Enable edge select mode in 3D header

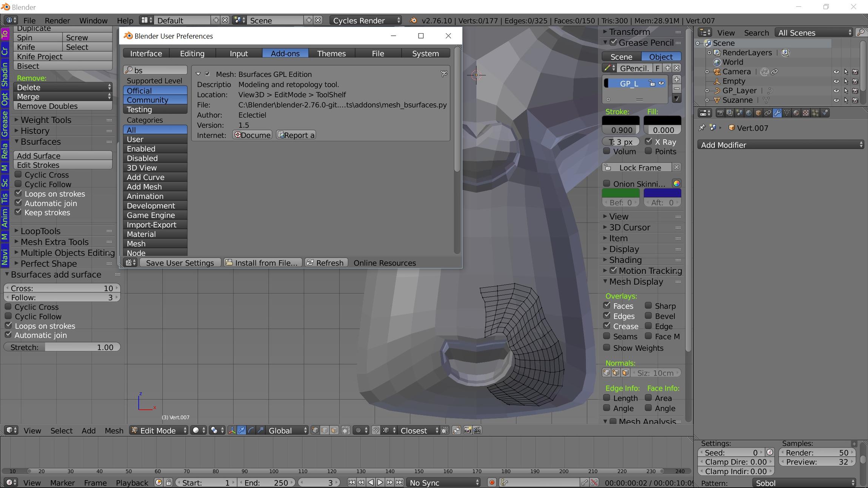click(x=325, y=430)
